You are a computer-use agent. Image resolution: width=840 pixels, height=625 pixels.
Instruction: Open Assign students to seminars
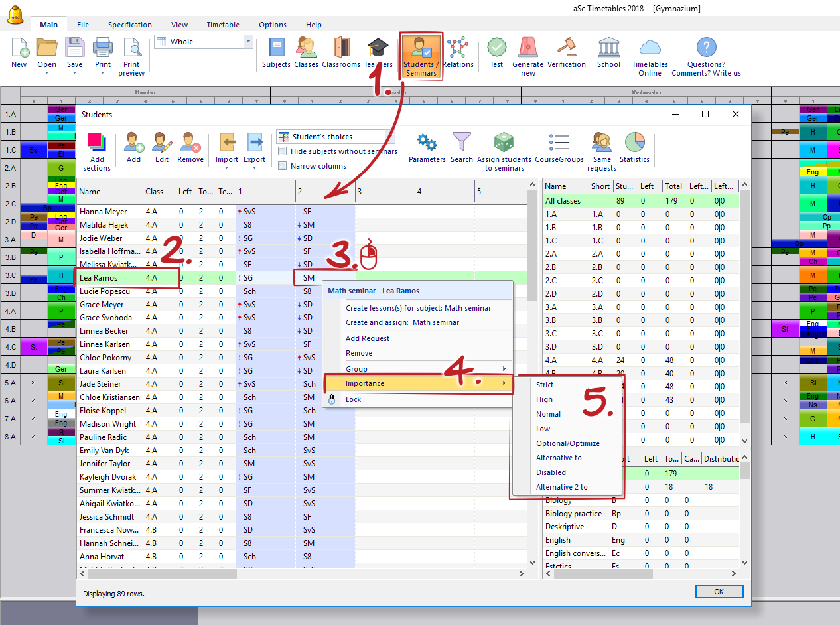pos(504,151)
